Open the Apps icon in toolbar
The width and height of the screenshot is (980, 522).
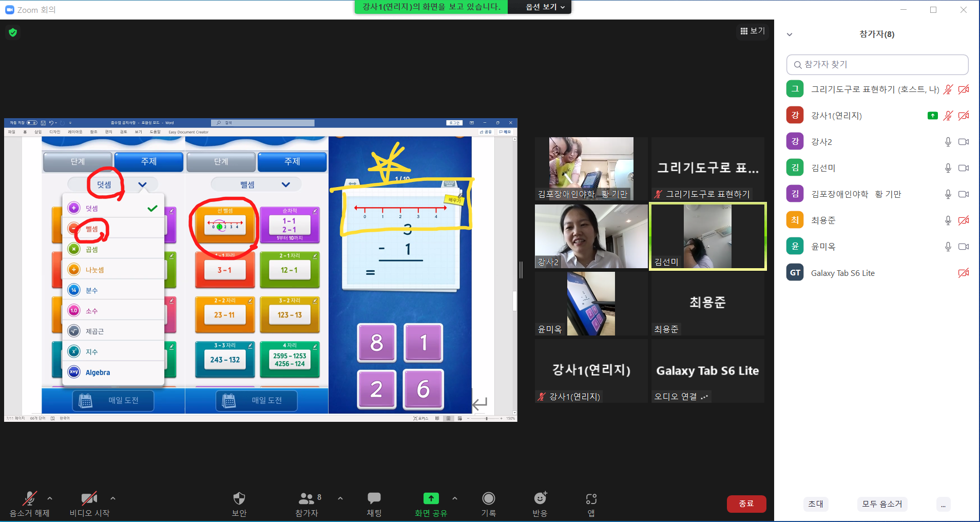[591, 498]
